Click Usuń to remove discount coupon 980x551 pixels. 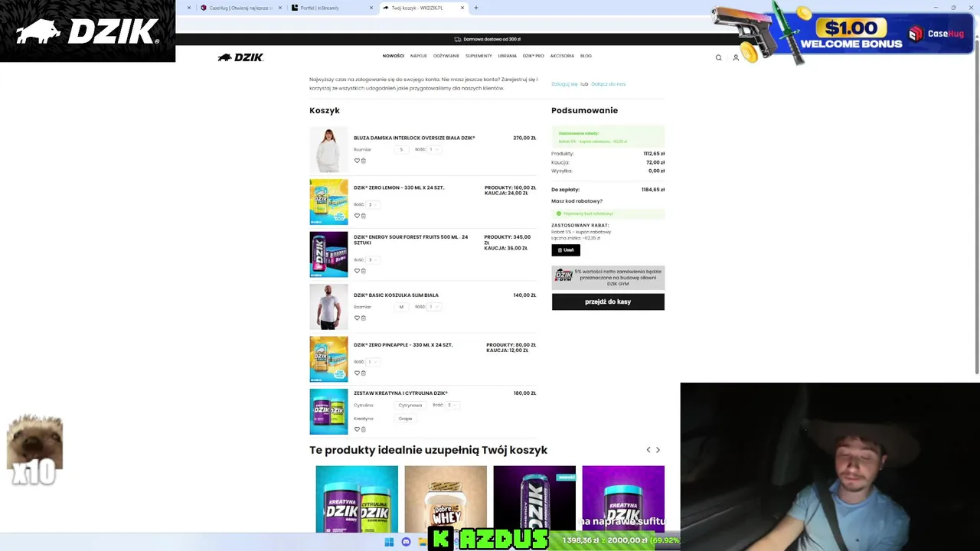(x=566, y=250)
